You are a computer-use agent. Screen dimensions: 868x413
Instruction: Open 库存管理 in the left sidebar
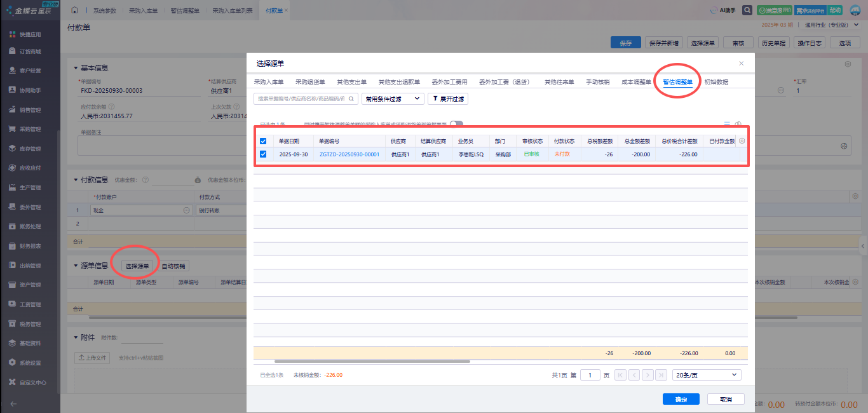tap(30, 149)
